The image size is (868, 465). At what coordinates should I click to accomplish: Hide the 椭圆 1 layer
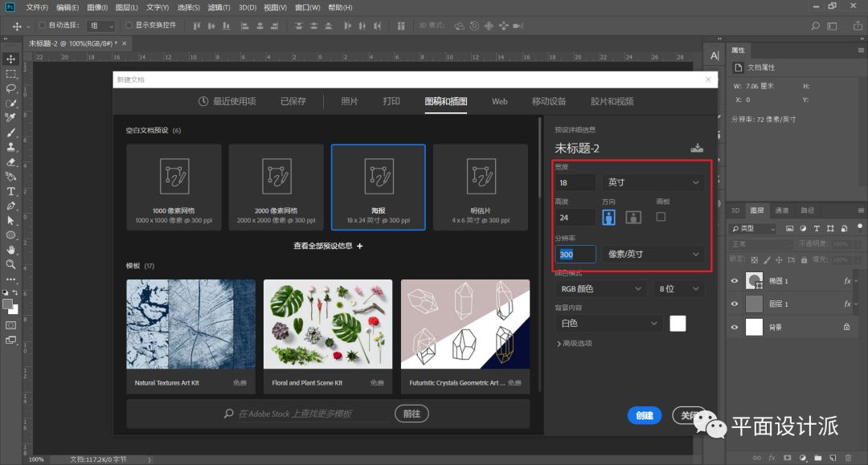pos(734,281)
